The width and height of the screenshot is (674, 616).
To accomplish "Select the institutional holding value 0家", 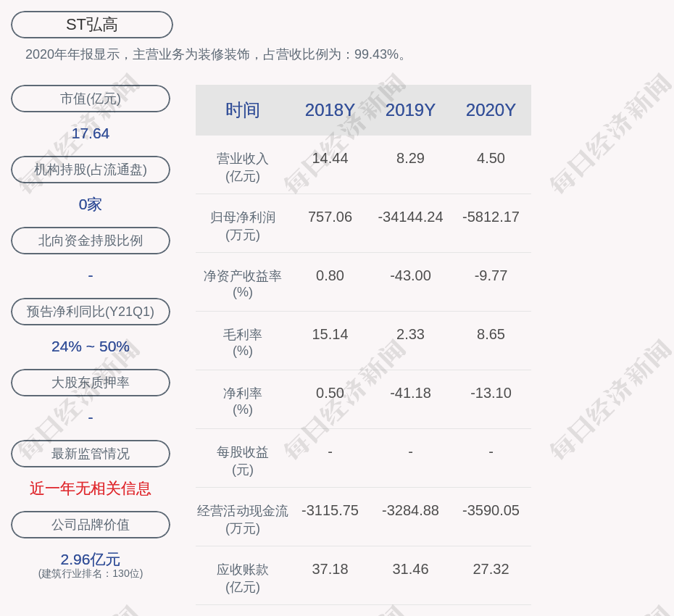I will tap(91, 204).
